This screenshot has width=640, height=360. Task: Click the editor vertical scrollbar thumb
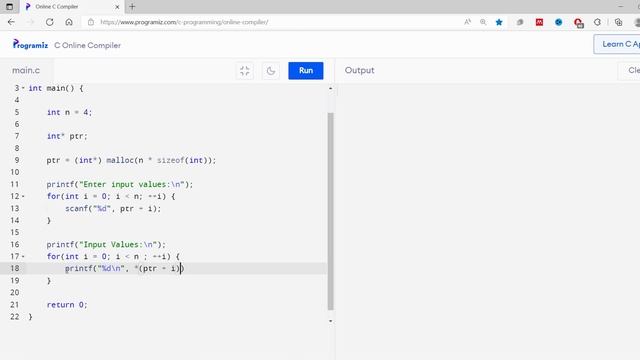[x=330, y=211]
